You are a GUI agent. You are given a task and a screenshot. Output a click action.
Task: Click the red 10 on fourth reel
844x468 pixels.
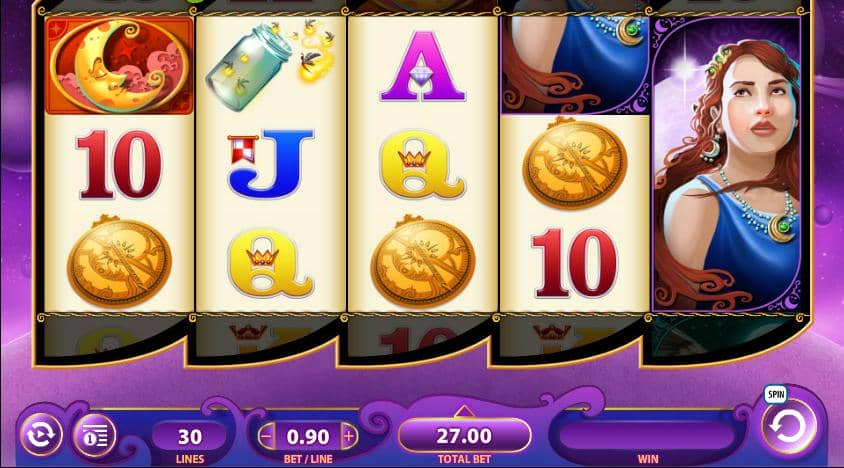(574, 263)
